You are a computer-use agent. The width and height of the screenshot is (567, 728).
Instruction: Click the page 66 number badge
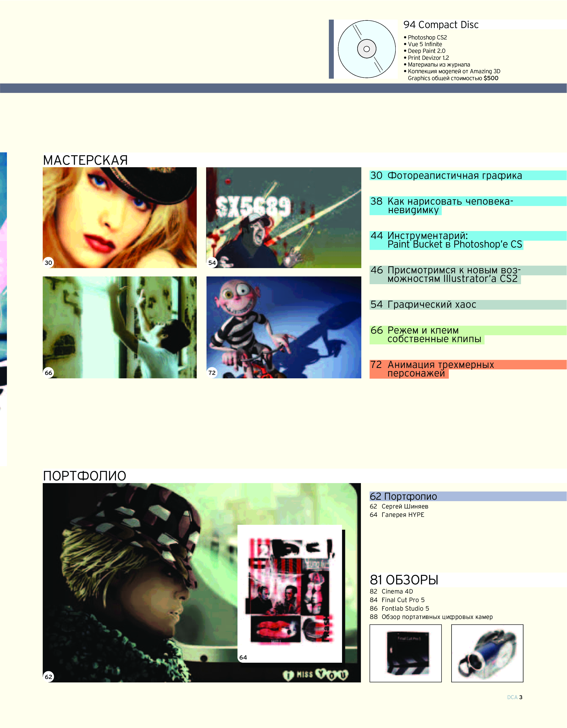(48, 373)
